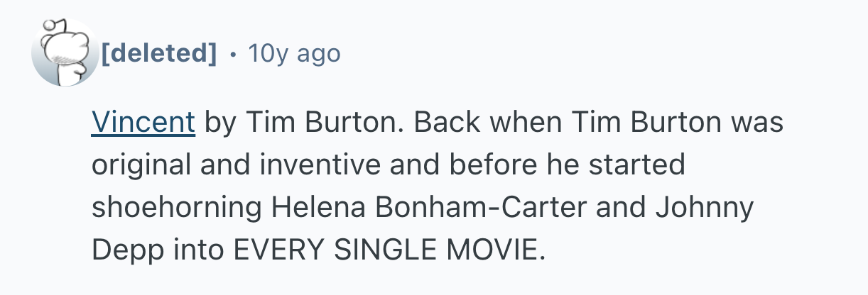This screenshot has width=868, height=295.
Task: Click the word 'before' in the second line
Action: pos(484,165)
